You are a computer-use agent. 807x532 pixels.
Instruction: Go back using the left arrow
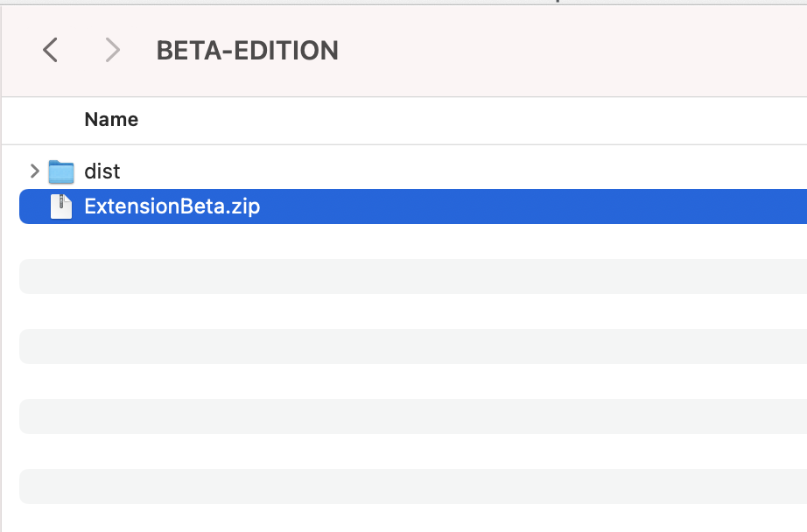(50, 50)
